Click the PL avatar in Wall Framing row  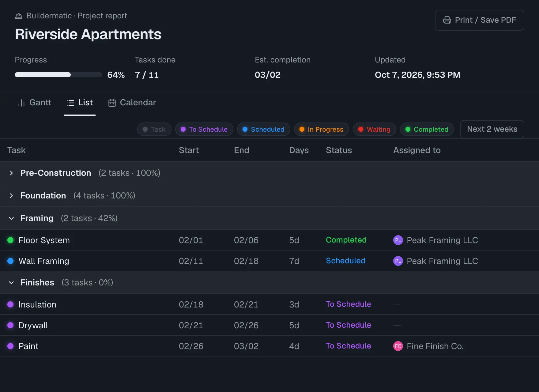tap(398, 261)
